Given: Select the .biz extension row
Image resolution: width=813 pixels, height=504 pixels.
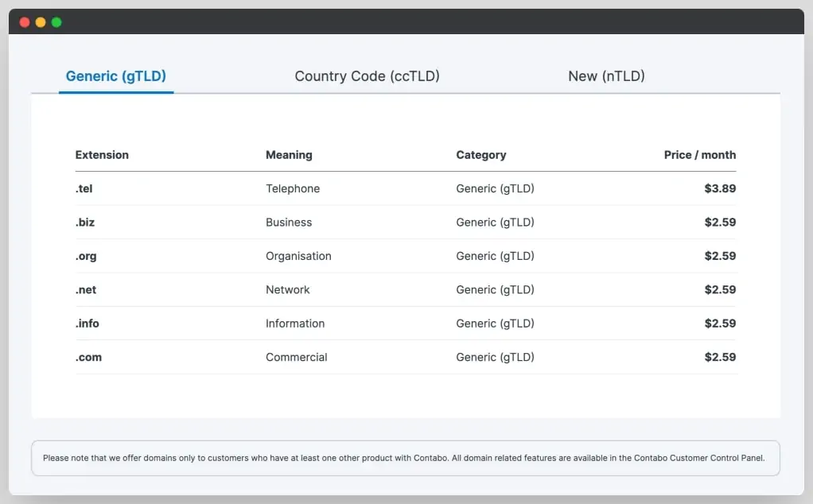Looking at the screenshot, I should click(85, 223).
